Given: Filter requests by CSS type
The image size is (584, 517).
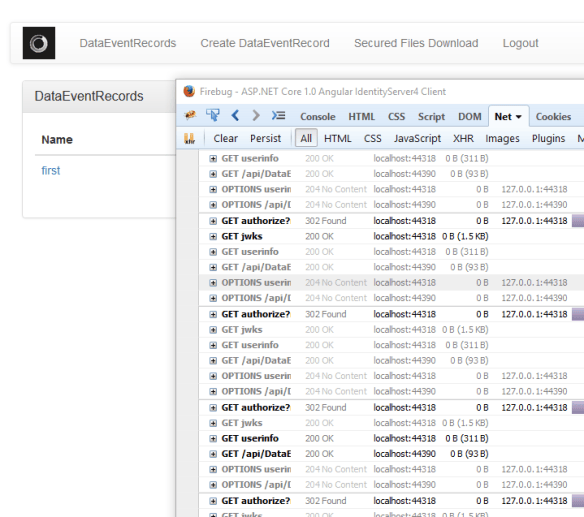Looking at the screenshot, I should tap(372, 139).
